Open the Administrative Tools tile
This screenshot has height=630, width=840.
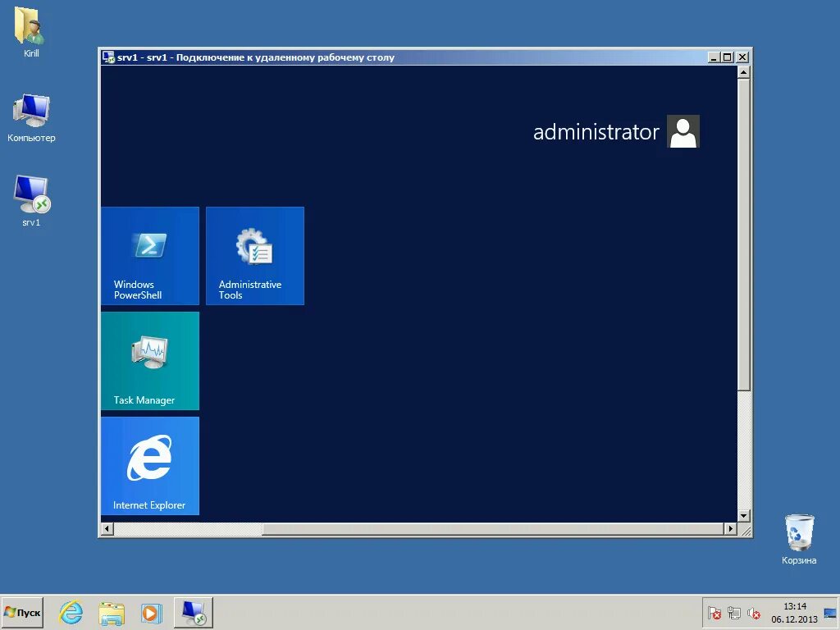click(x=255, y=256)
